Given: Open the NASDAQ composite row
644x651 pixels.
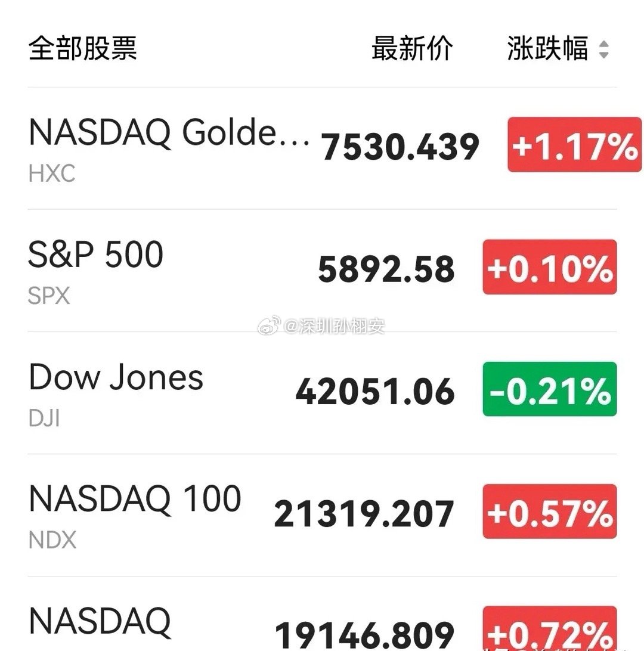Looking at the screenshot, I should pyautogui.click(x=322, y=614).
